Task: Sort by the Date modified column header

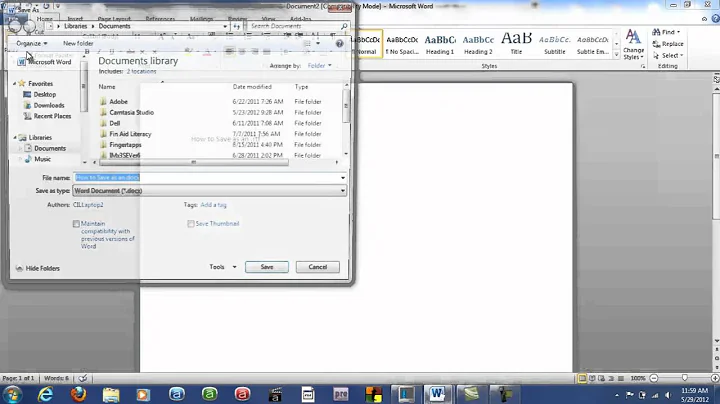Action: (252, 87)
